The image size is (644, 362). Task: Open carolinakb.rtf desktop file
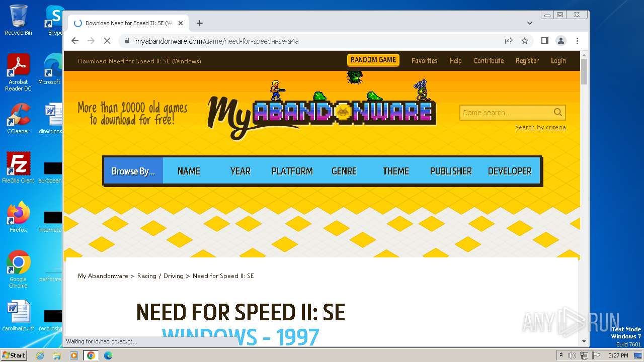click(18, 316)
